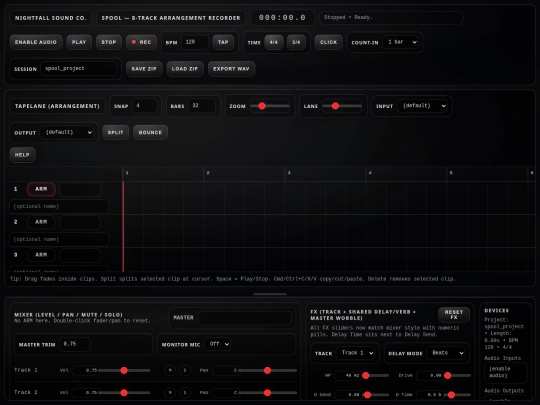Select the 3/4 time signature
Viewport: 540px width, 405px height.
(296, 42)
